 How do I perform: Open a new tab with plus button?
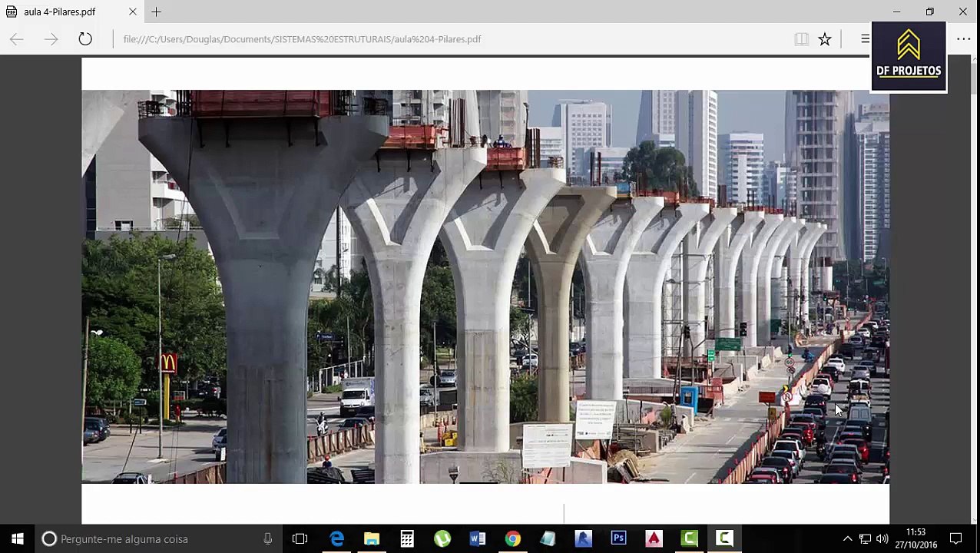[156, 12]
